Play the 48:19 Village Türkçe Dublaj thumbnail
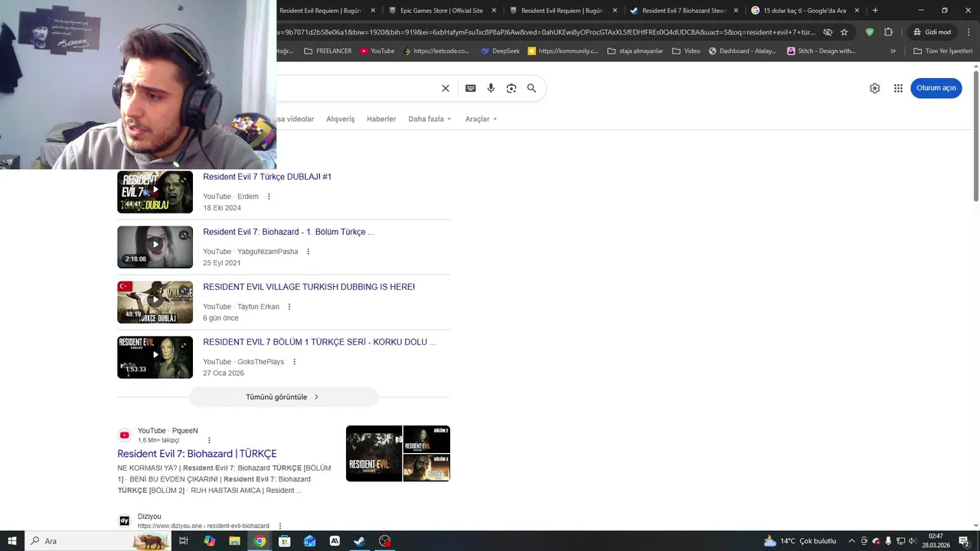The width and height of the screenshot is (980, 551). pyautogui.click(x=155, y=302)
